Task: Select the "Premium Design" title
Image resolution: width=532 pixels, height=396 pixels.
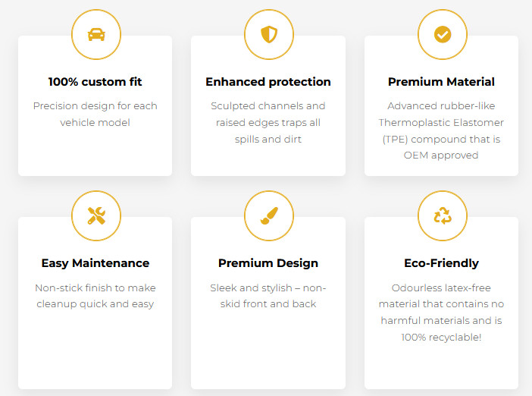Action: pos(268,263)
